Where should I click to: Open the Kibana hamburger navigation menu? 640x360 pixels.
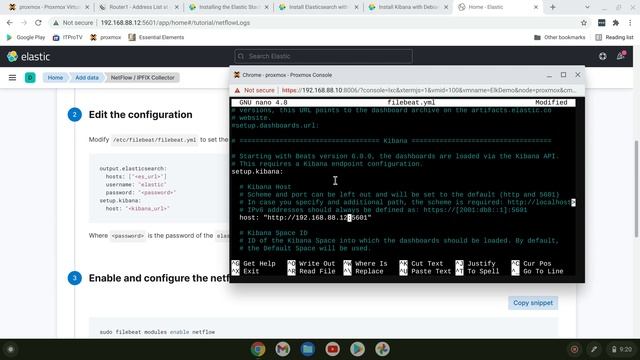(x=12, y=78)
